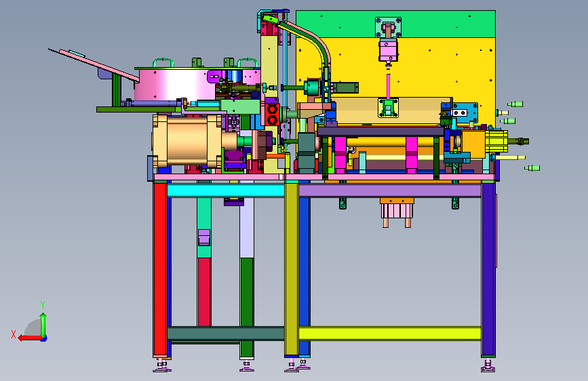Select the green top back panel

395,24
